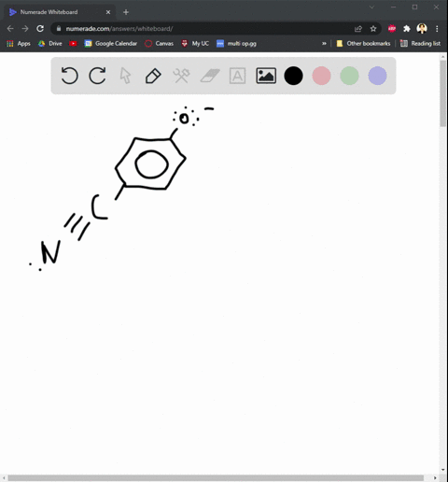This screenshot has height=482, width=448.
Task: Expand the hidden bookmarks chevron
Action: click(324, 44)
